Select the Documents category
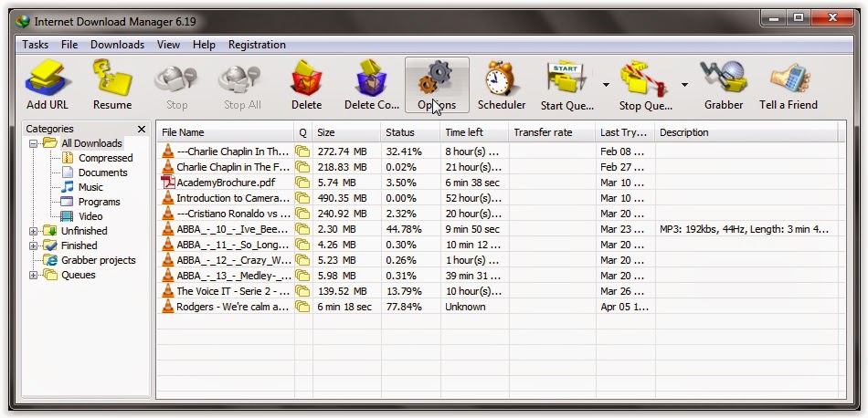The height and width of the screenshot is (418, 868). click(x=103, y=172)
